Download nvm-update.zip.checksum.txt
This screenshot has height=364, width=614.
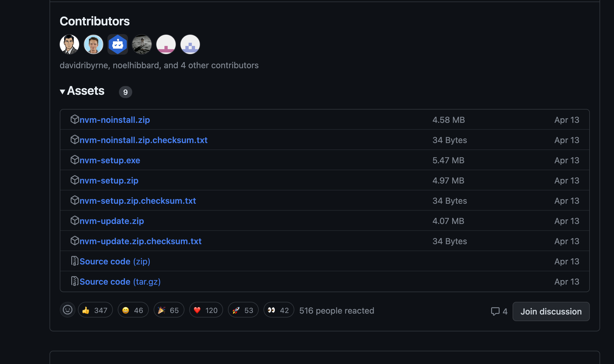click(x=140, y=241)
